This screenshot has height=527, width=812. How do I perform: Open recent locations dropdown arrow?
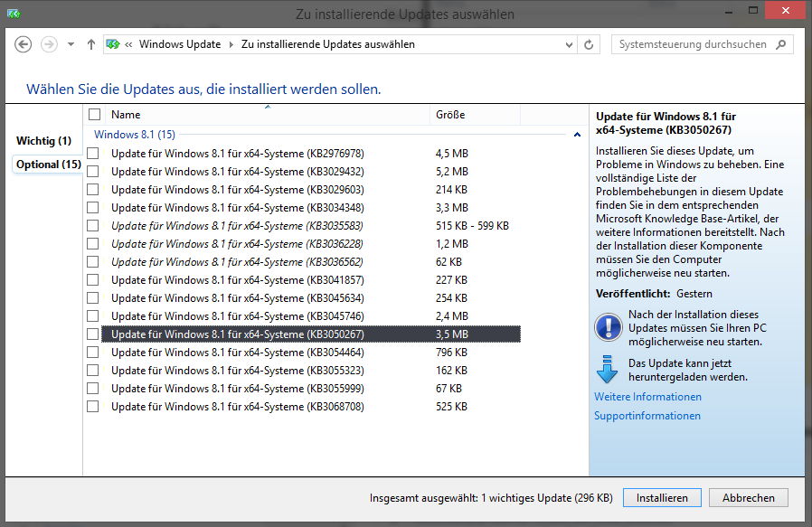(71, 44)
